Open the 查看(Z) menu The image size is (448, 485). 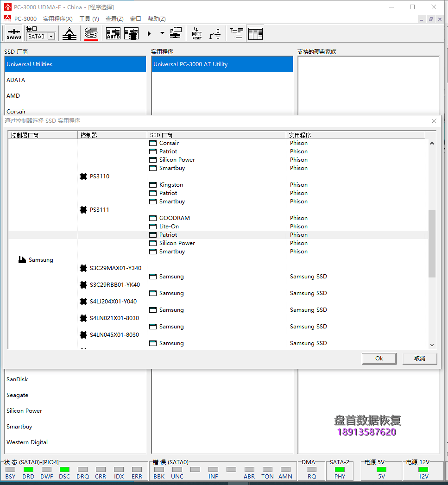[114, 19]
